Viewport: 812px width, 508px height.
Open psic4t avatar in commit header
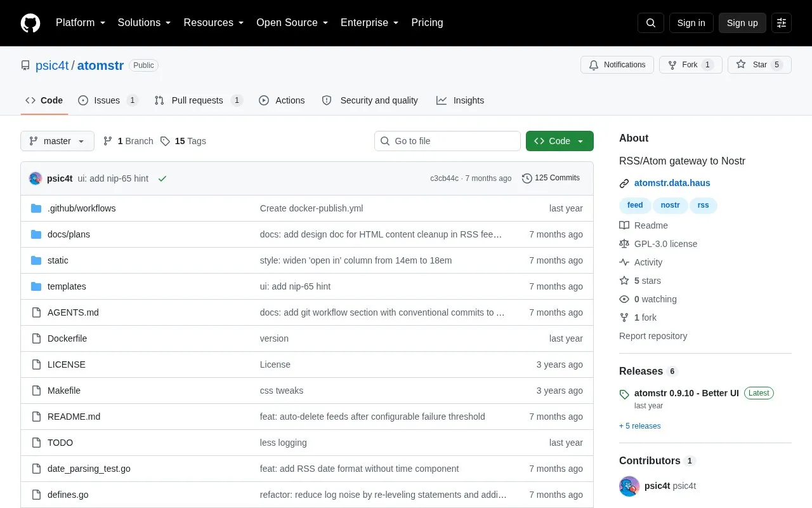click(36, 178)
